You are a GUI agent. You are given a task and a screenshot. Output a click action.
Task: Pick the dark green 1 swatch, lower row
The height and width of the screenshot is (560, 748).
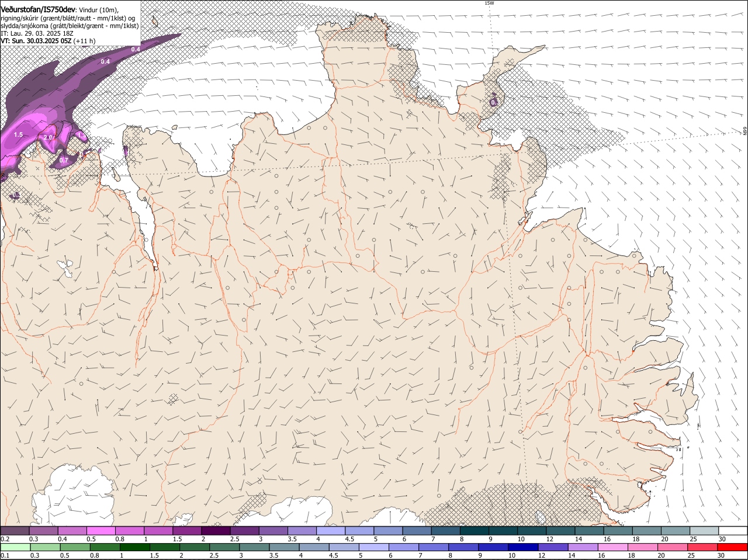135,548
